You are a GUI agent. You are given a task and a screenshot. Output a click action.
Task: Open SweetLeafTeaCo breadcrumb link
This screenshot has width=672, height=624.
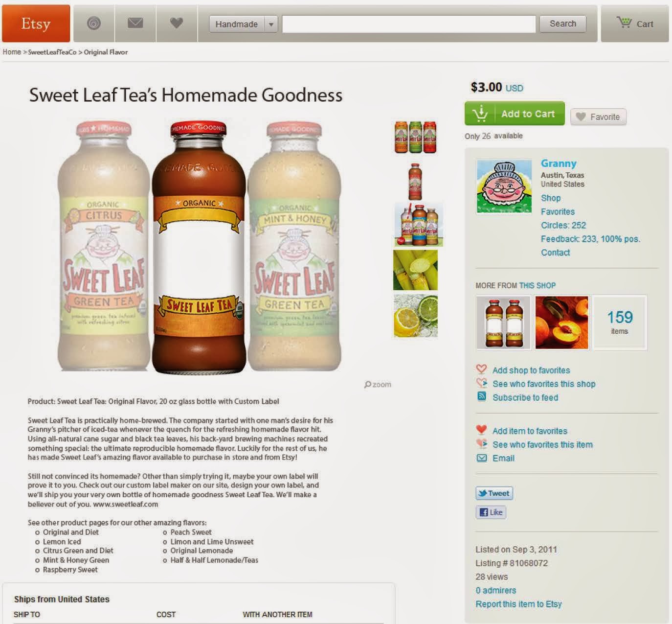52,52
